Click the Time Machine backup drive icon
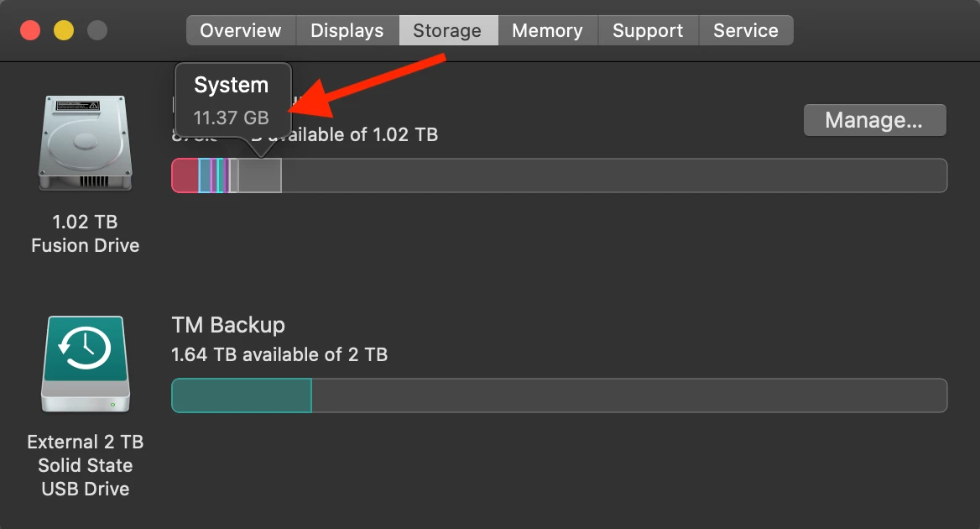The width and height of the screenshot is (980, 529). tap(86, 364)
